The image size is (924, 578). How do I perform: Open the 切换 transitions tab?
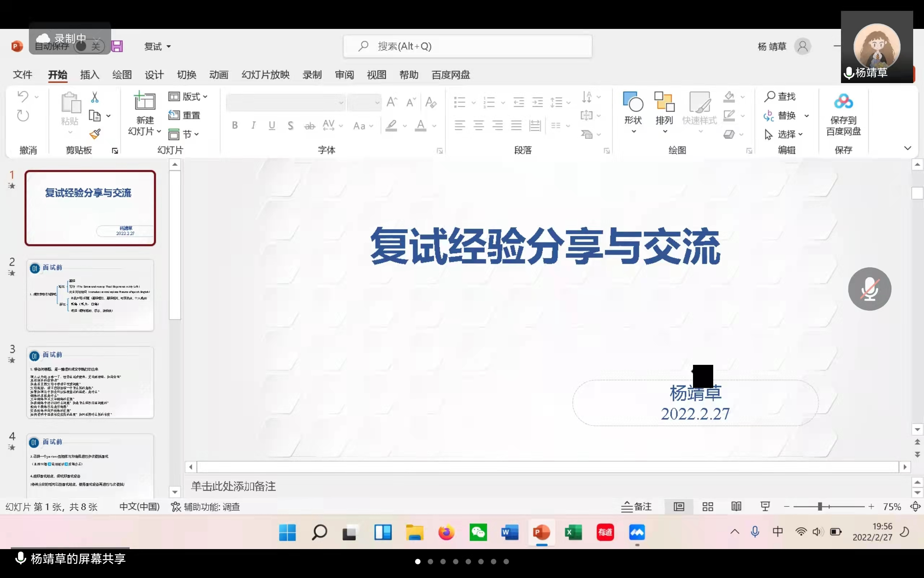click(186, 74)
